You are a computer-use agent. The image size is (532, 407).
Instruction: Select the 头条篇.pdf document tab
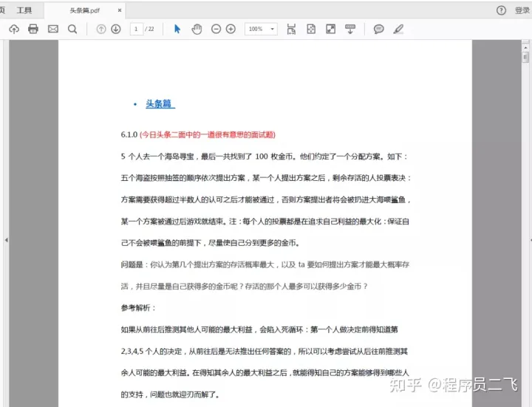[85, 10]
